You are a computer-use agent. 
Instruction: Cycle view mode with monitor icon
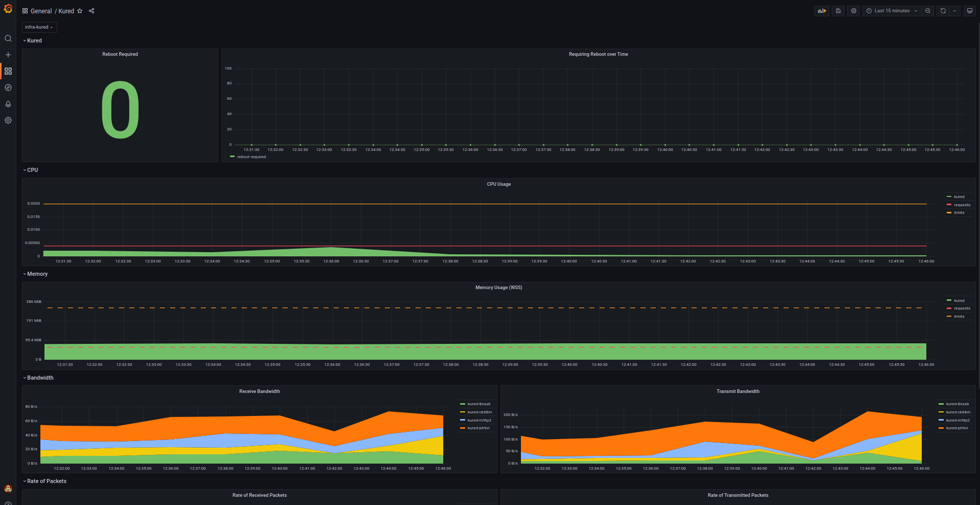click(969, 11)
